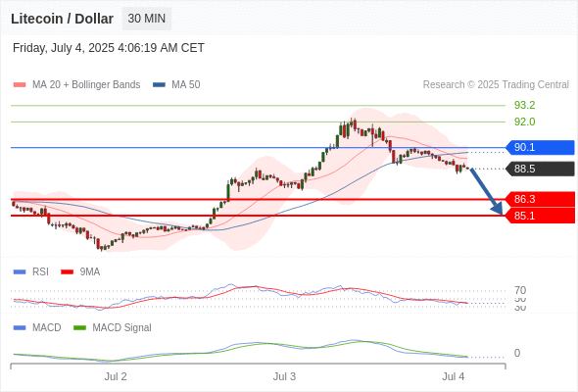Image resolution: width=578 pixels, height=392 pixels.
Task: Click the black 88.5 current price tag
Action: 540,169
